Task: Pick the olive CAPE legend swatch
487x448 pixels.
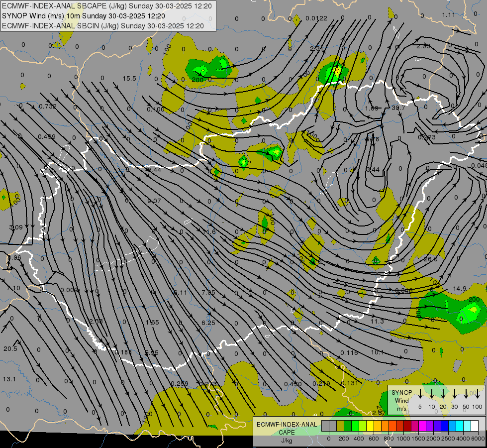Action: [x=340, y=426]
